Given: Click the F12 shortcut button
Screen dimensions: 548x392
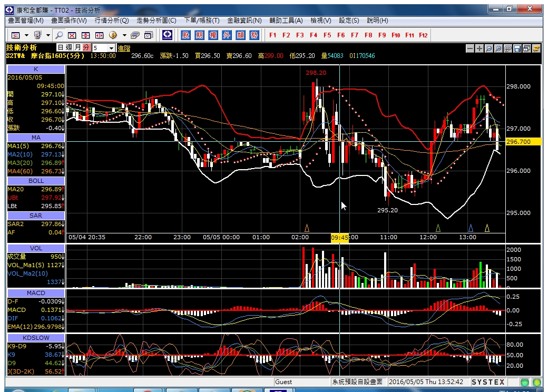Looking at the screenshot, I should (423, 35).
